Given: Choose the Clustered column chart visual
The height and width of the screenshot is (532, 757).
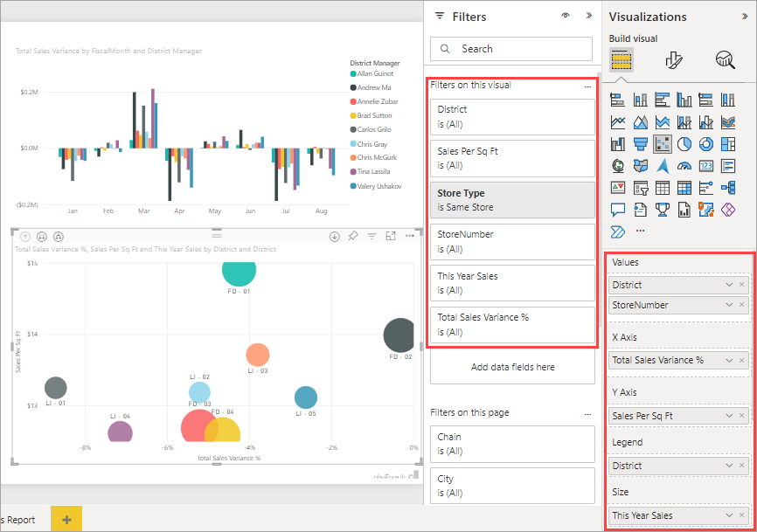Looking at the screenshot, I should (684, 100).
